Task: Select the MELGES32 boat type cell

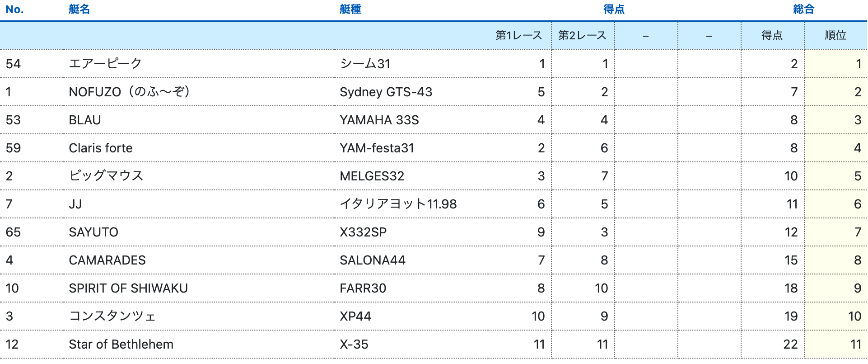Action: (372, 176)
